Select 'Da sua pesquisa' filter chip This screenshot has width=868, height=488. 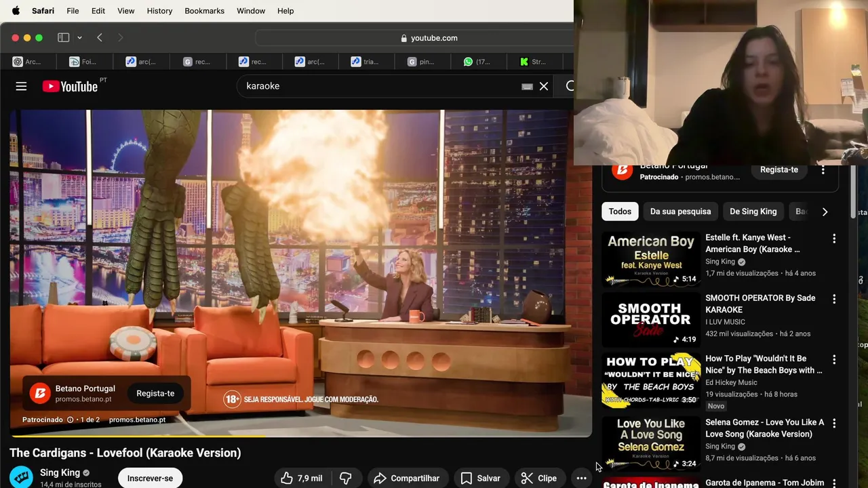point(680,211)
